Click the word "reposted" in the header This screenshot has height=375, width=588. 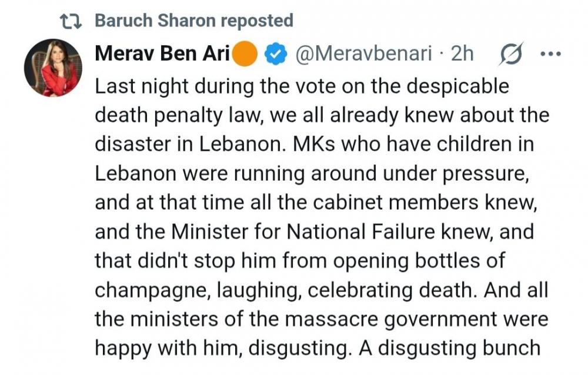[258, 21]
